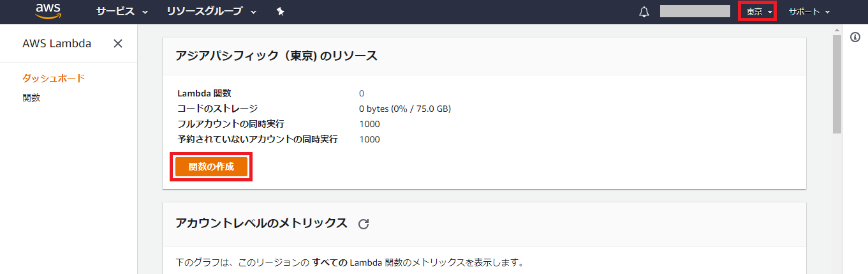Select ダッシュボード in sidebar
868x274 pixels.
tap(54, 79)
